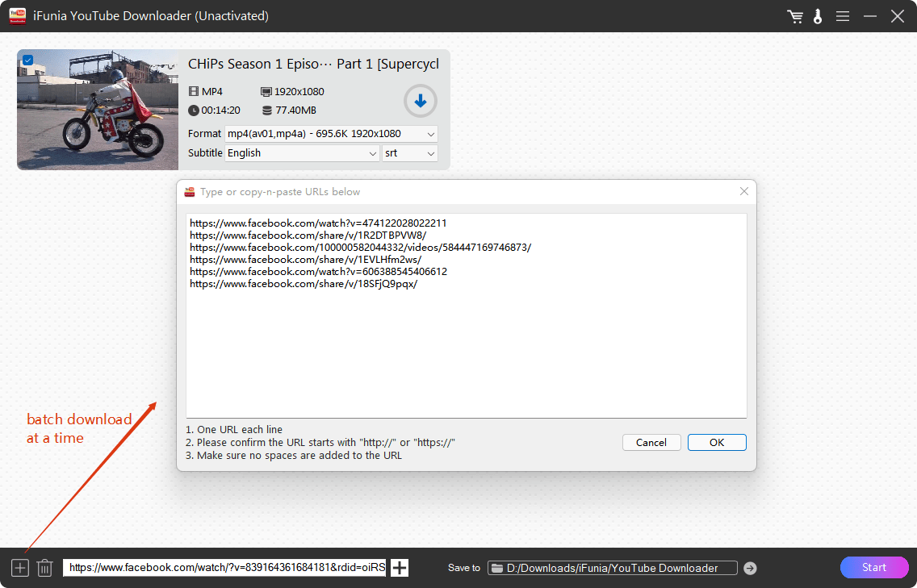
Task: Open the hamburger menu
Action: 842,16
